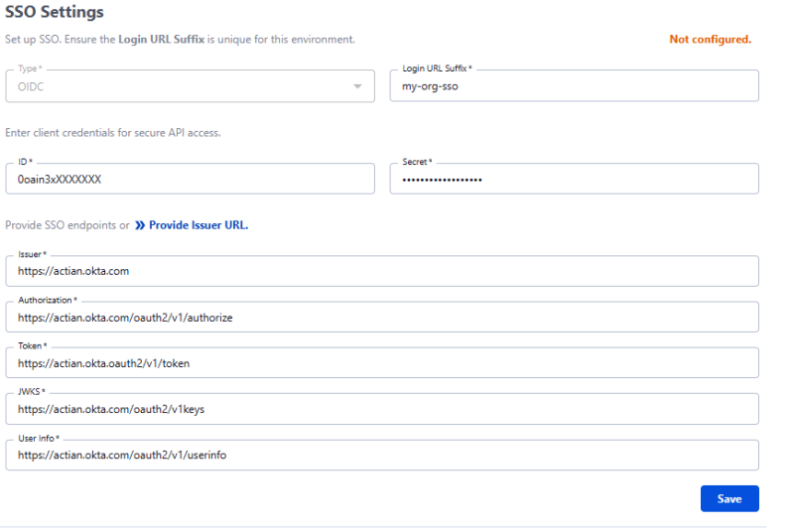Focus the Token endpoint input
Image resolution: width=794 pixels, height=532 pixels.
click(382, 363)
